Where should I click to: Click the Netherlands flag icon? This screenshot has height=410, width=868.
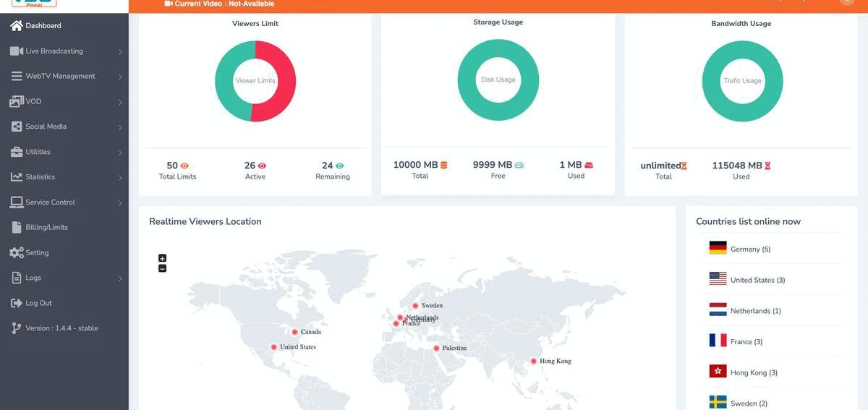point(718,310)
